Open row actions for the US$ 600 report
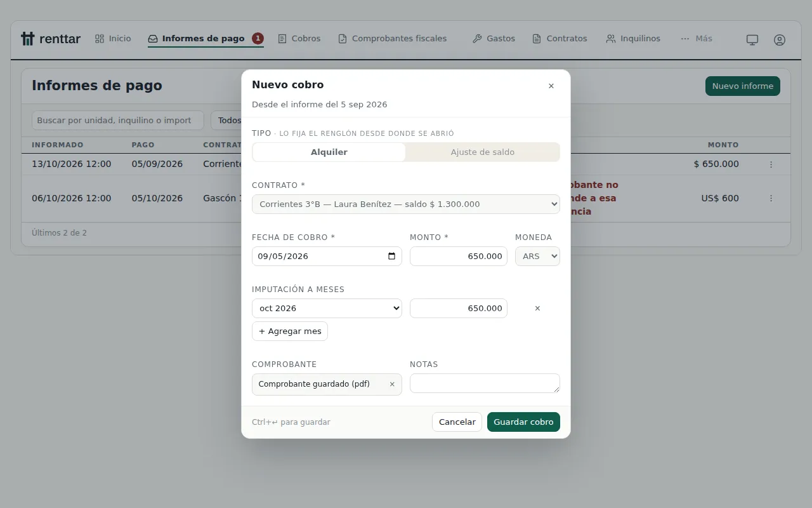Viewport: 812px width, 508px height. tap(771, 198)
